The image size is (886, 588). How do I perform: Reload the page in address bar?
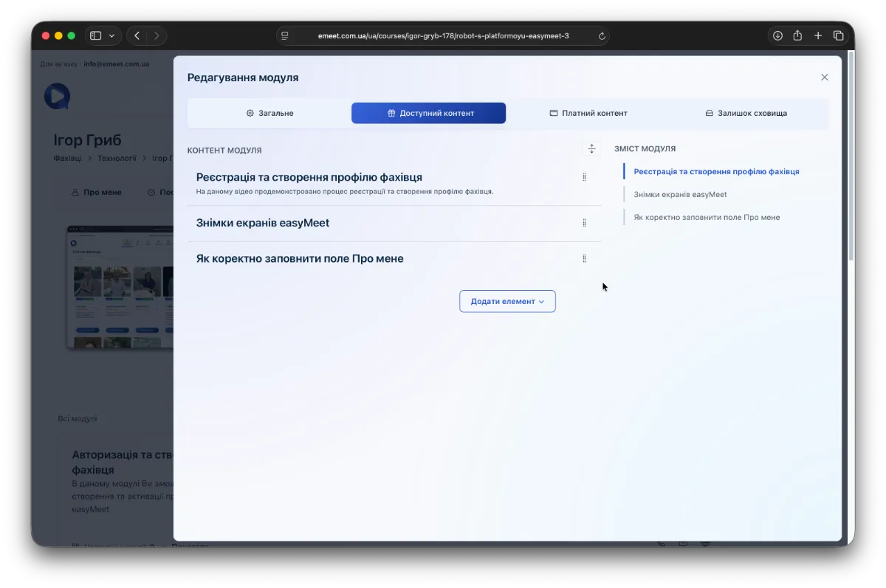[602, 36]
